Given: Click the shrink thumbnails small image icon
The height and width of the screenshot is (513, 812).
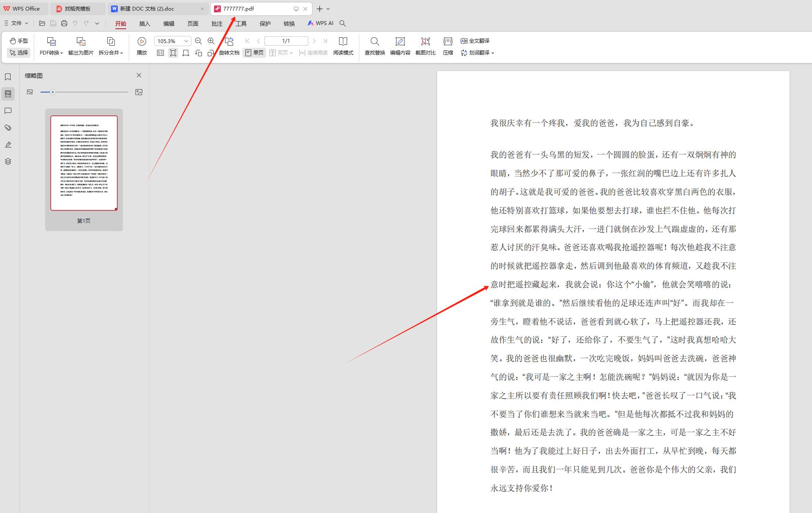Looking at the screenshot, I should pyautogui.click(x=30, y=92).
